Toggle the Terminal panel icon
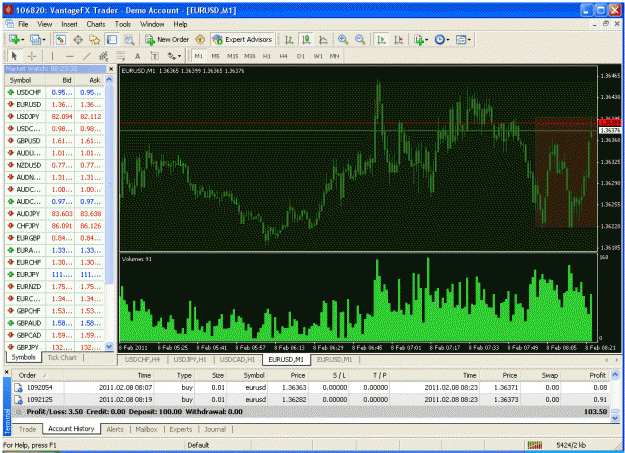The image size is (625, 453). pyautogui.click(x=112, y=39)
